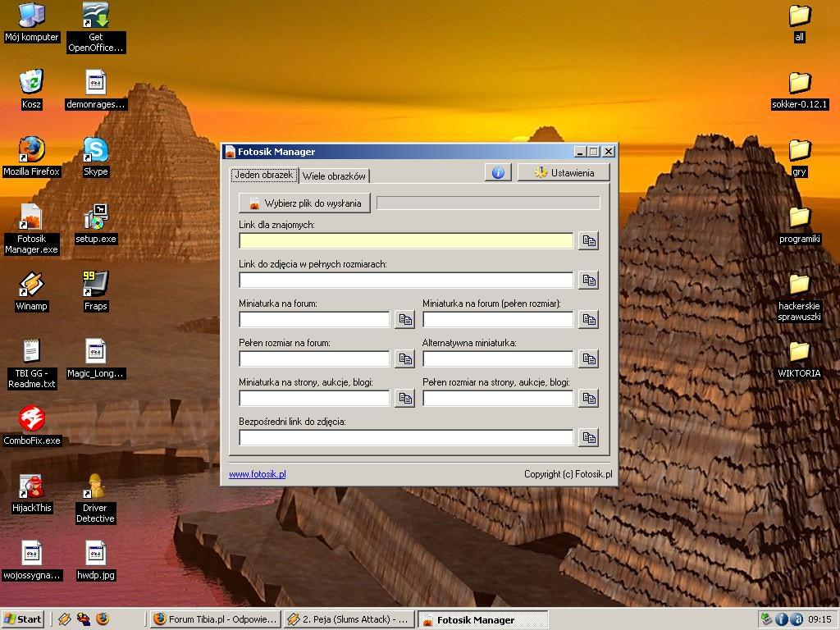840x630 pixels.
Task: Click the 'Fotosik Manager' taskbar button
Action: [483, 620]
